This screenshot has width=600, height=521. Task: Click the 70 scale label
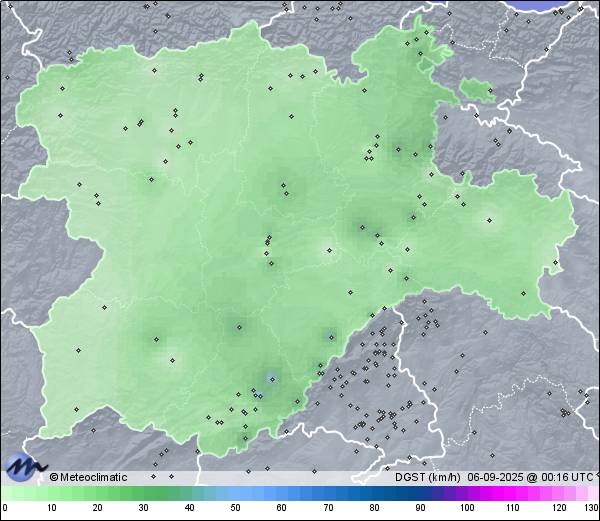(x=328, y=508)
